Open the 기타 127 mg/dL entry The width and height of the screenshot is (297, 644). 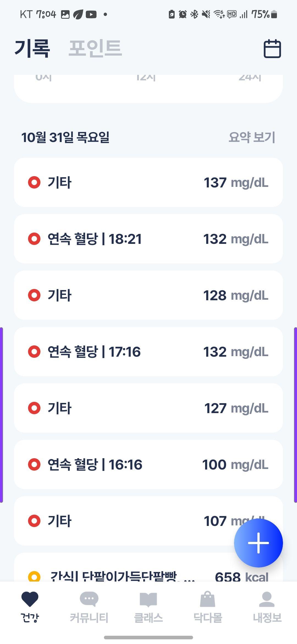click(148, 408)
